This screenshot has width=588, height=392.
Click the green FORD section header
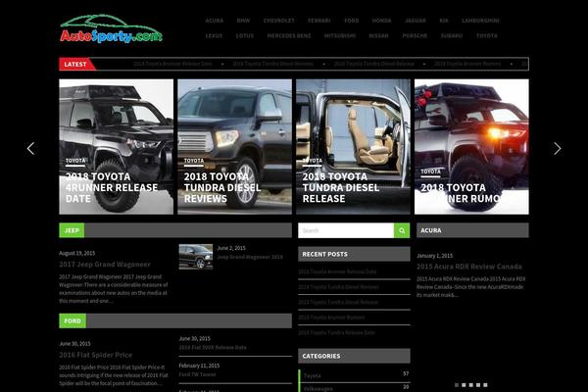pos(73,320)
